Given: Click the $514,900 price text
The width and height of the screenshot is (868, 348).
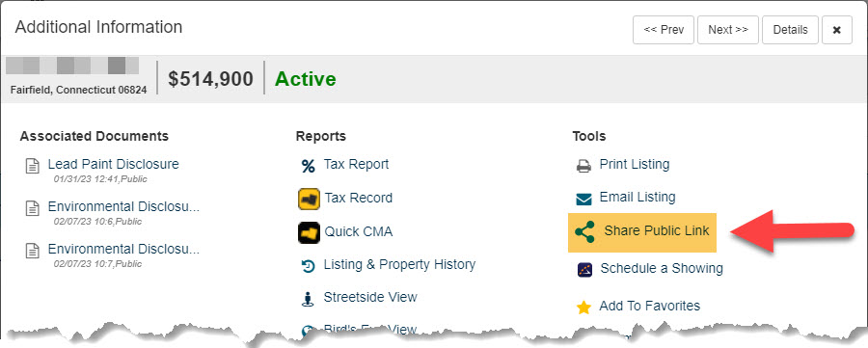Looking at the screenshot, I should [x=211, y=79].
